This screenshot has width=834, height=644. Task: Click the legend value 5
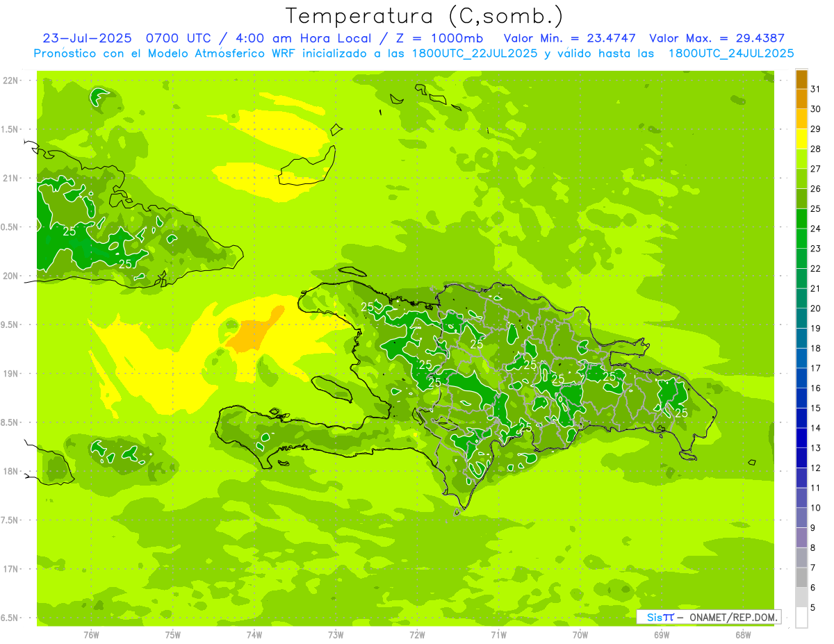814,607
